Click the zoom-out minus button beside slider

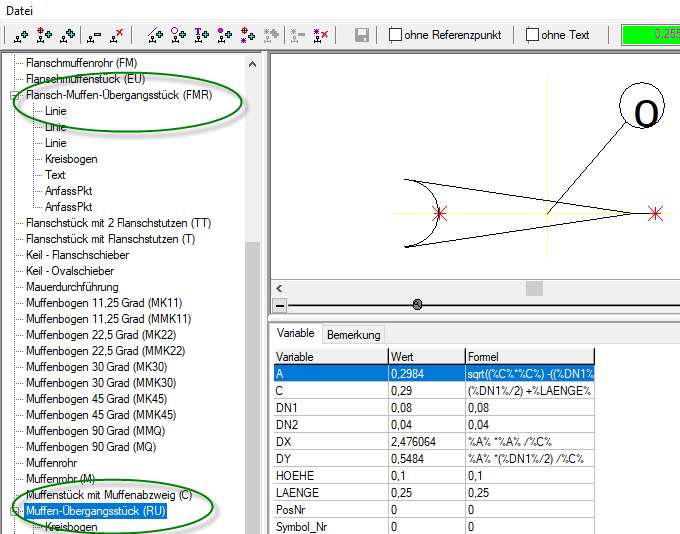tap(280, 304)
